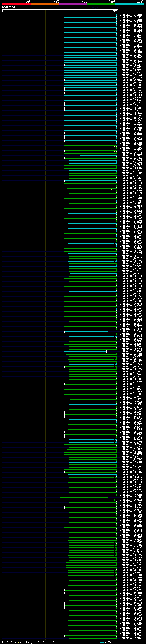Select the UniRef100_C7NF16 label
Viewport: 146px width, 644px height.
pos(131,447)
